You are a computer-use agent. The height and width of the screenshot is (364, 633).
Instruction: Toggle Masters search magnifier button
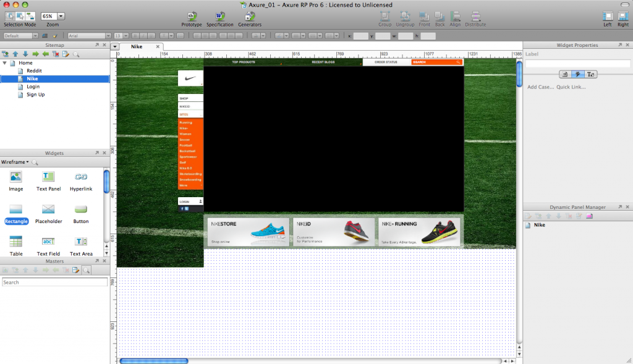click(x=86, y=271)
